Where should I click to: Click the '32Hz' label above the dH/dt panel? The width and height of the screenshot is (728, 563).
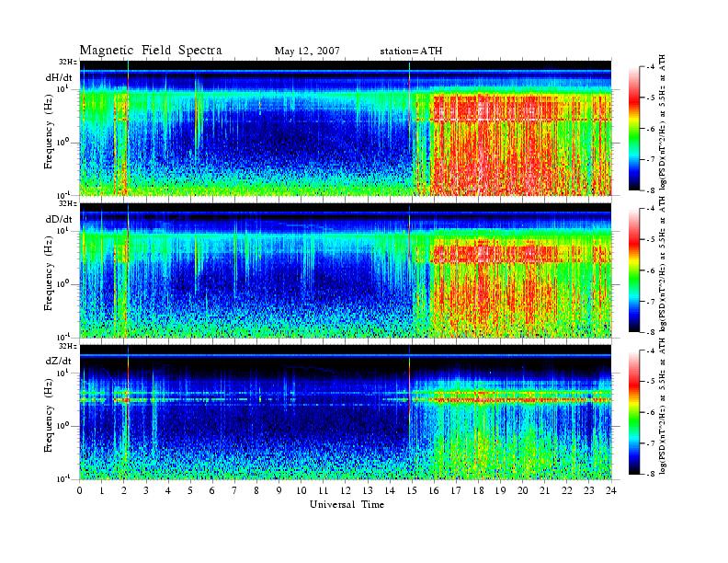68,62
